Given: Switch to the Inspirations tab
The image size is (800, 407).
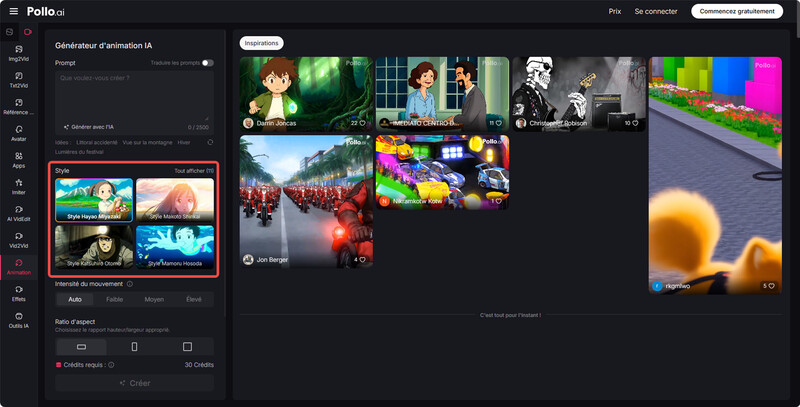Looking at the screenshot, I should tap(262, 43).
